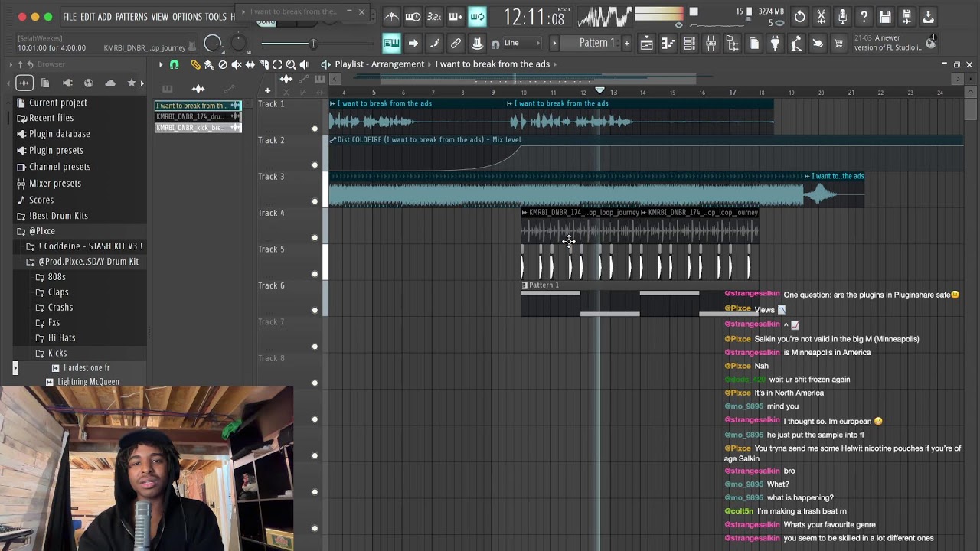Screen dimensions: 980x551
Task: Open the Playlist view button
Action: (647, 44)
